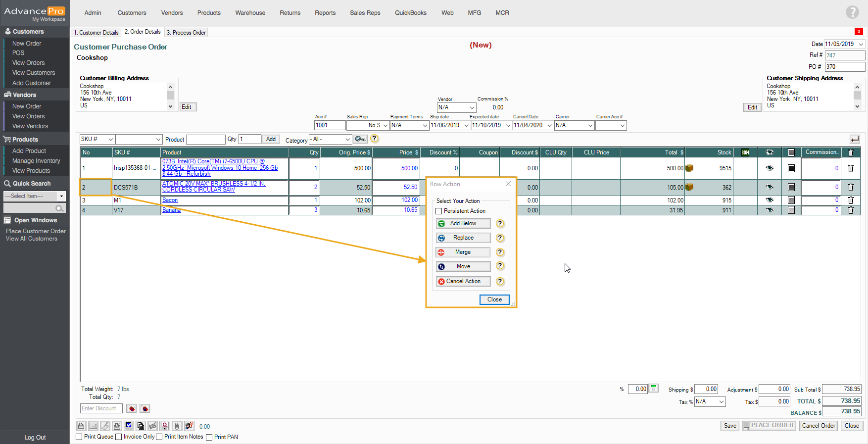Viewport: 868px width, 444px height.
Task: Open notes icon for row 1
Action: [791, 168]
